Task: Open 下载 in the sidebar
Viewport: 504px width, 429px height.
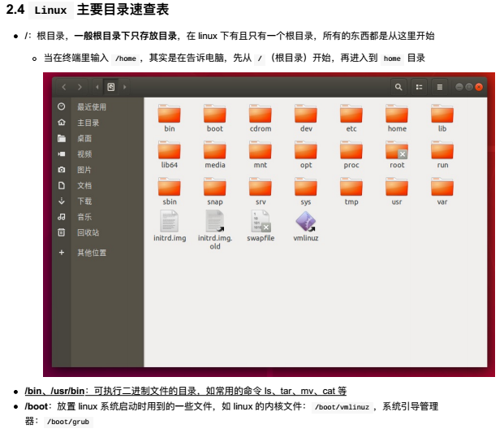Action: point(98,201)
